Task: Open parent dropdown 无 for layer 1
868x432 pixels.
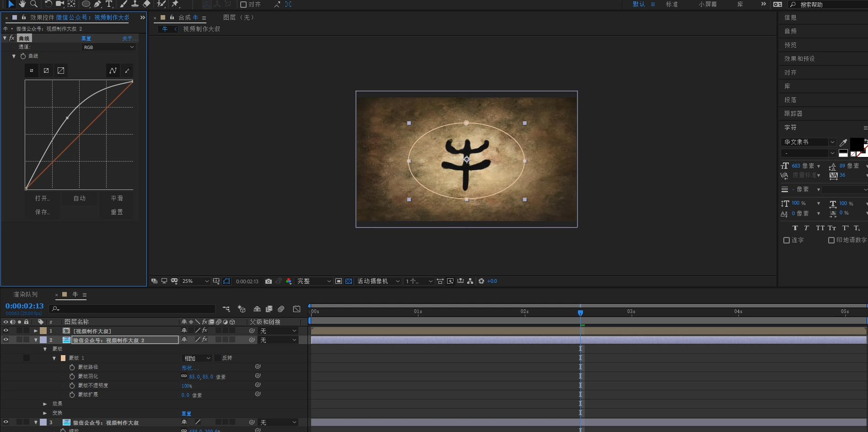Action: [278, 330]
